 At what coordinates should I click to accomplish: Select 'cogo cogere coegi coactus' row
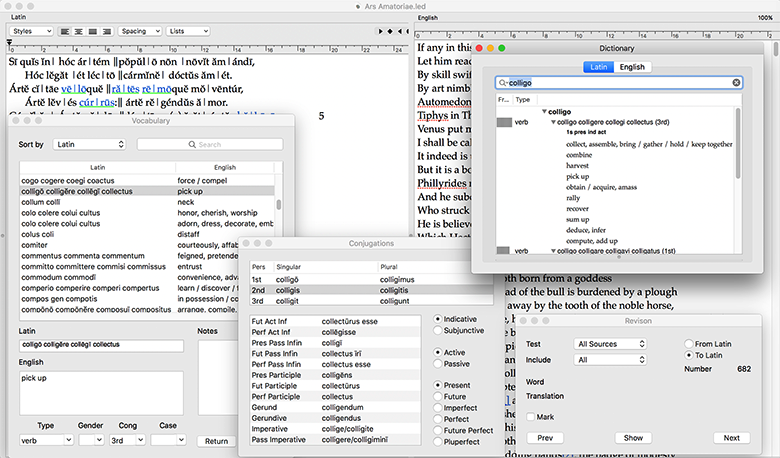click(147, 181)
